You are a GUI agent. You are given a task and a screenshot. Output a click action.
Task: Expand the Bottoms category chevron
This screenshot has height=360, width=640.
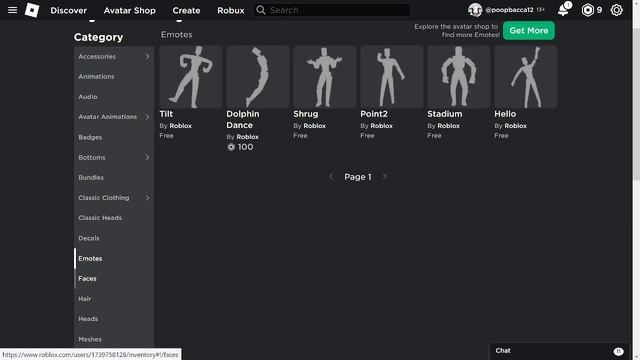click(x=147, y=157)
